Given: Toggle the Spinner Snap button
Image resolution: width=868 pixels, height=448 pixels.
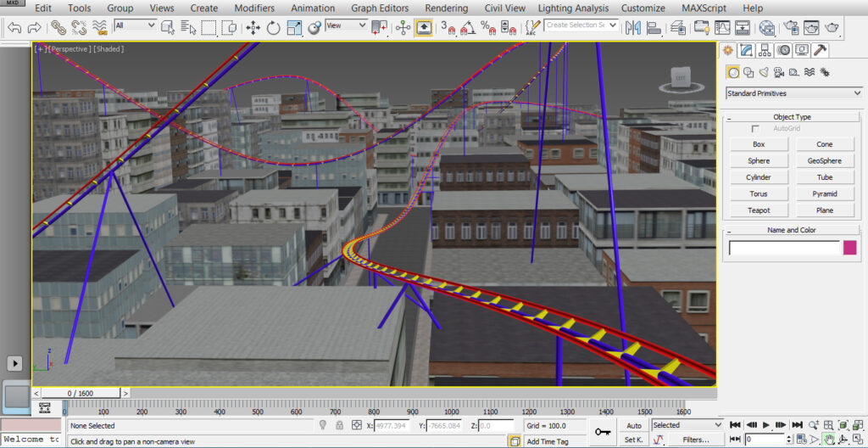Looking at the screenshot, I should click(509, 27).
